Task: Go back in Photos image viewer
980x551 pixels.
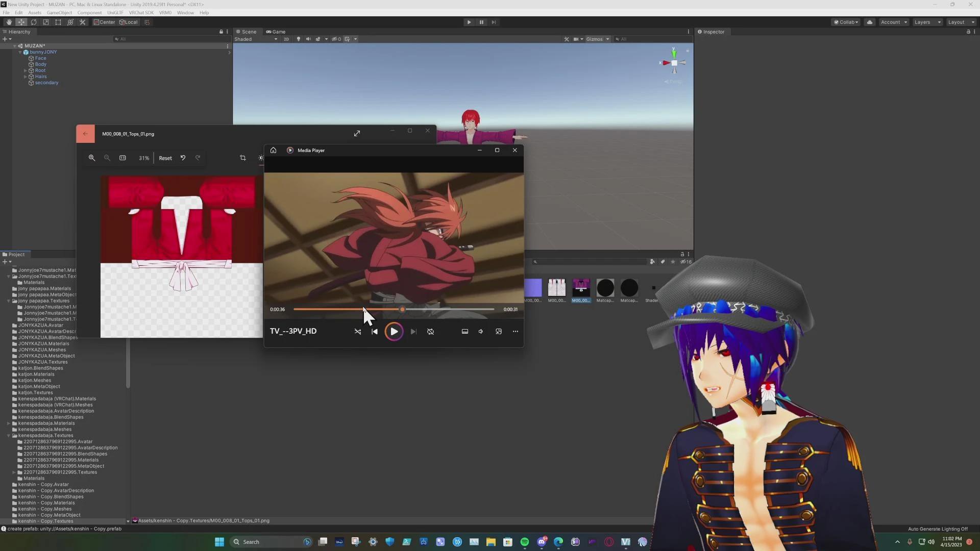Action: 85,134
